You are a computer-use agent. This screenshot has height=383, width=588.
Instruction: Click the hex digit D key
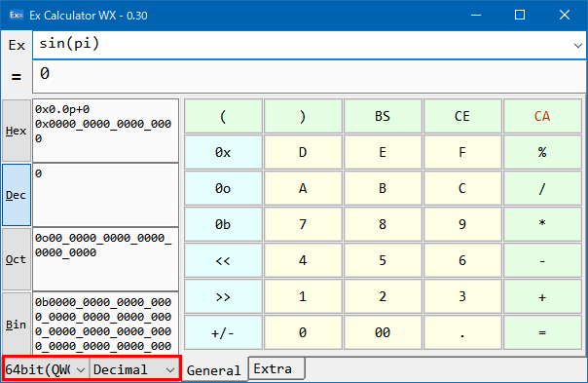click(303, 152)
